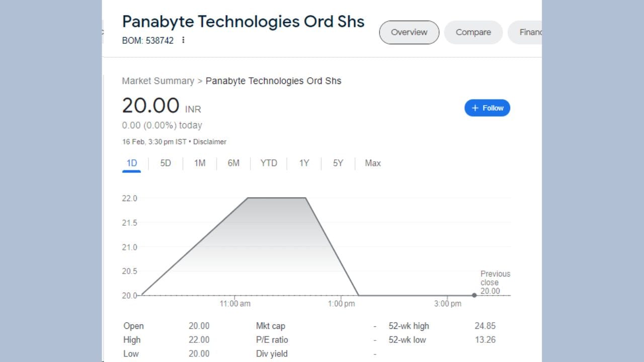The image size is (644, 362).
Task: Open the 6M chart period
Action: (x=233, y=163)
